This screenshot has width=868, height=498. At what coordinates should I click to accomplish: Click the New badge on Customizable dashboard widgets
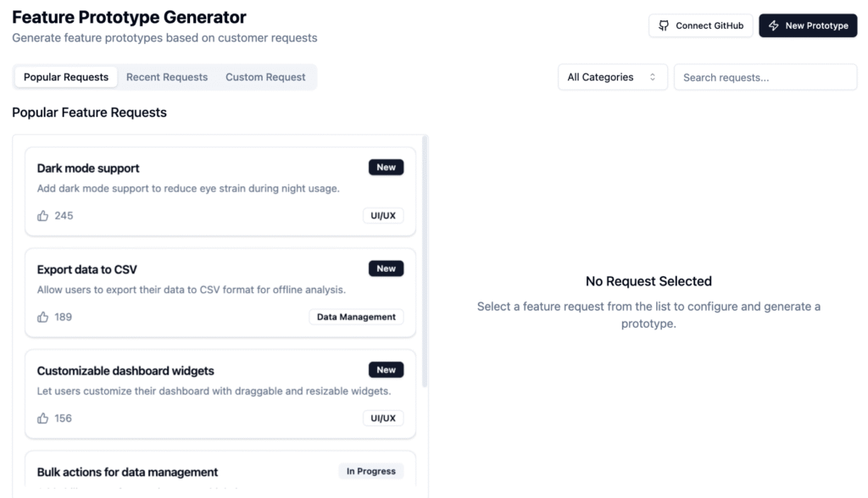(386, 369)
